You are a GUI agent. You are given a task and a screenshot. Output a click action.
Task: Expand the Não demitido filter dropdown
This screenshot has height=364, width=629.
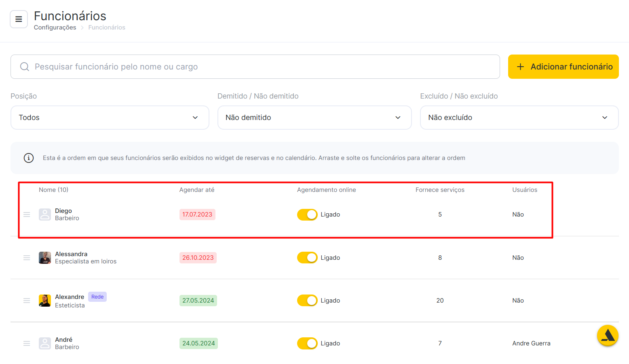(x=314, y=118)
